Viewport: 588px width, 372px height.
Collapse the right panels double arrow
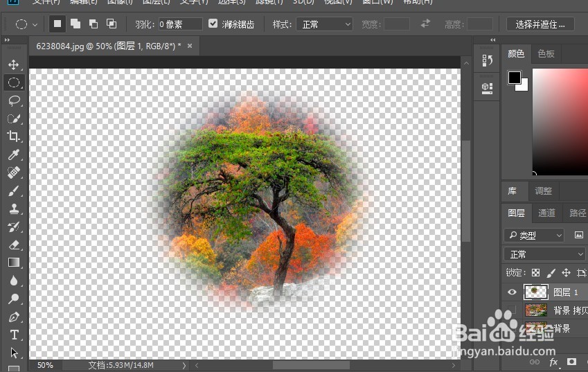click(492, 39)
